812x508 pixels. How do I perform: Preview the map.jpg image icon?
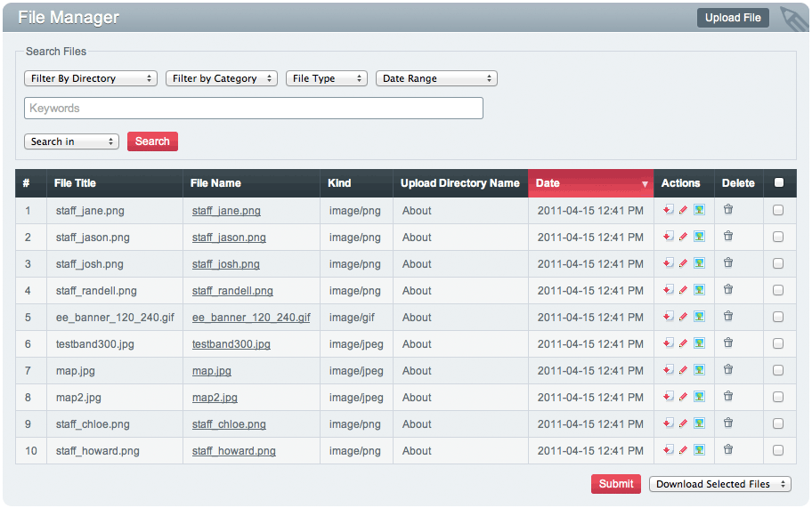pos(699,369)
